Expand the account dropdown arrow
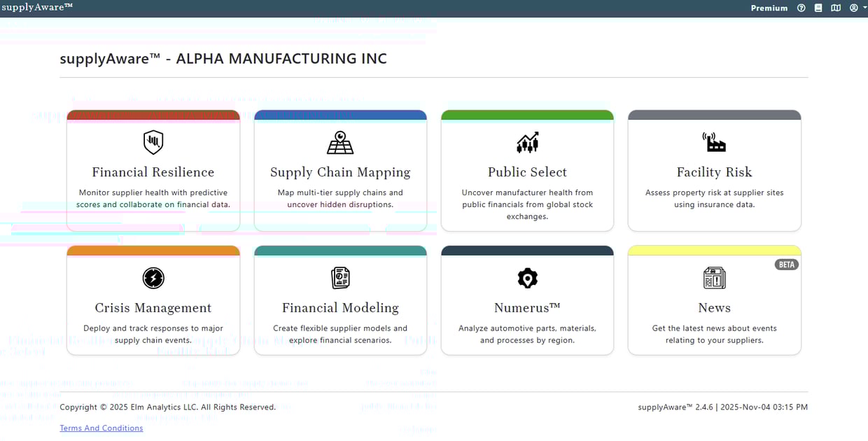The width and height of the screenshot is (868, 441). click(x=863, y=8)
